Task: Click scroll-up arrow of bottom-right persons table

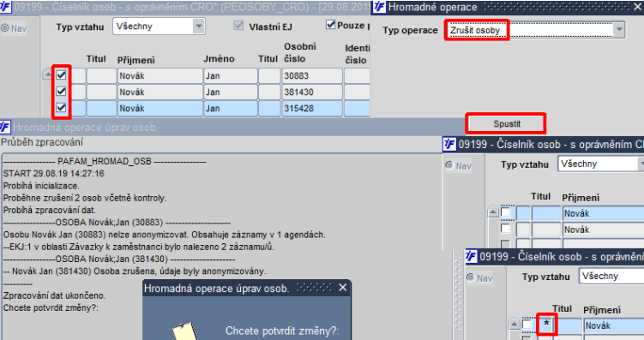Action: click(515, 325)
